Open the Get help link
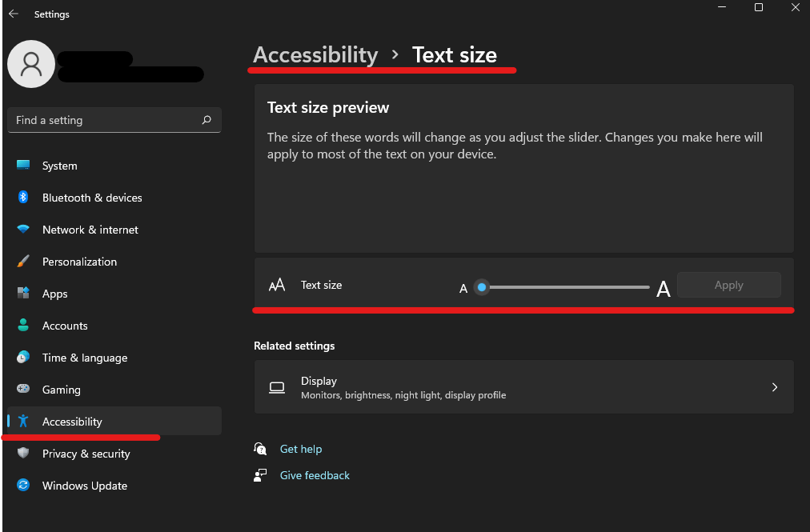 tap(301, 449)
